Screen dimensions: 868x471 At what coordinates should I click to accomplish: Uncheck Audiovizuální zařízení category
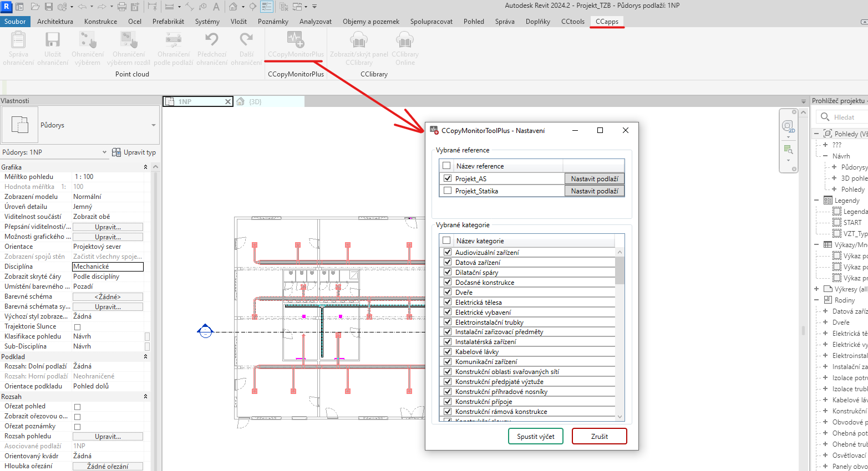coord(448,252)
